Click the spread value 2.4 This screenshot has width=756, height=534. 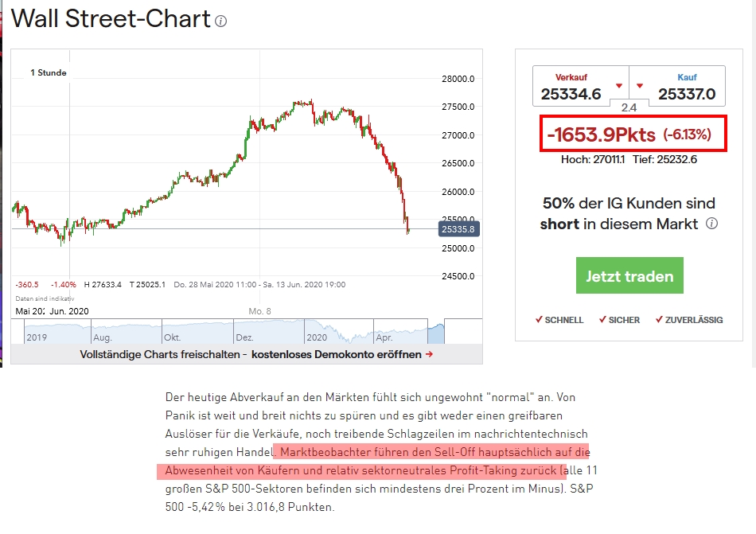point(629,107)
